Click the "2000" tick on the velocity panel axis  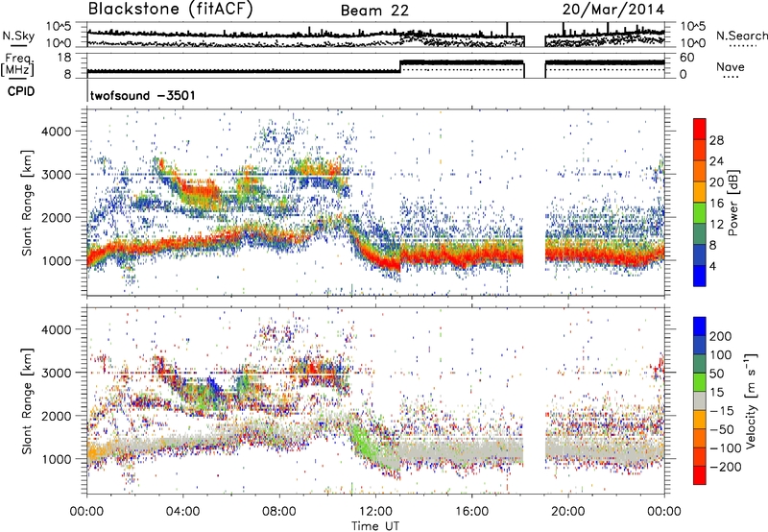[x=57, y=416]
